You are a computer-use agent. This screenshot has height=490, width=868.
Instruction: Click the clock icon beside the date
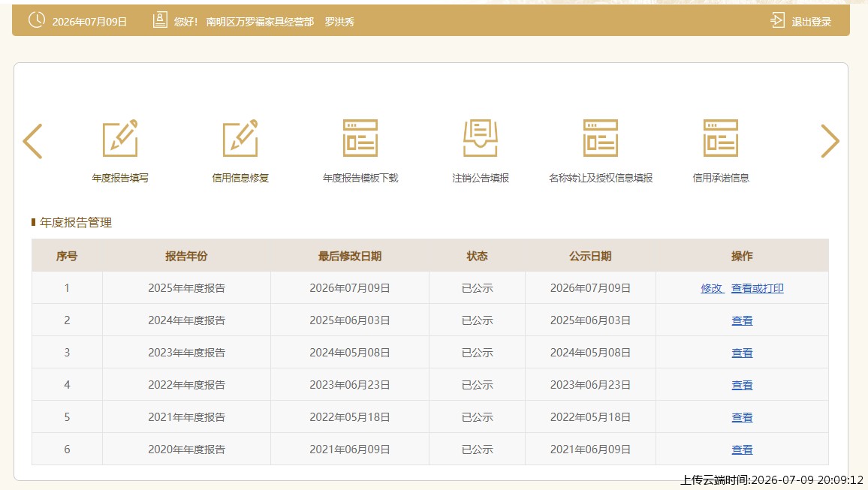coord(37,20)
